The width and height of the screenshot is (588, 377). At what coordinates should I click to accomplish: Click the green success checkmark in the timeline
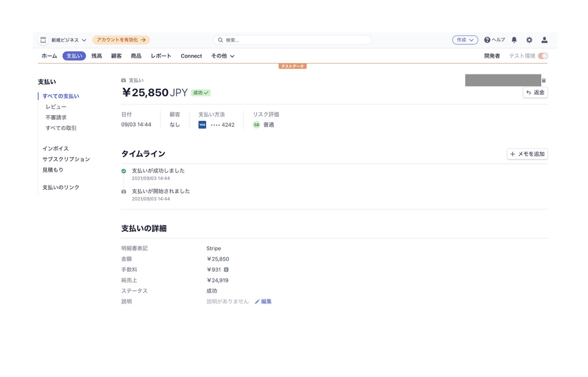pyautogui.click(x=124, y=171)
